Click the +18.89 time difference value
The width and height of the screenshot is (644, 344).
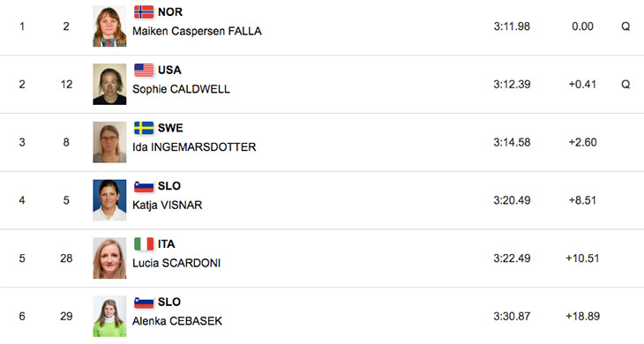582,316
